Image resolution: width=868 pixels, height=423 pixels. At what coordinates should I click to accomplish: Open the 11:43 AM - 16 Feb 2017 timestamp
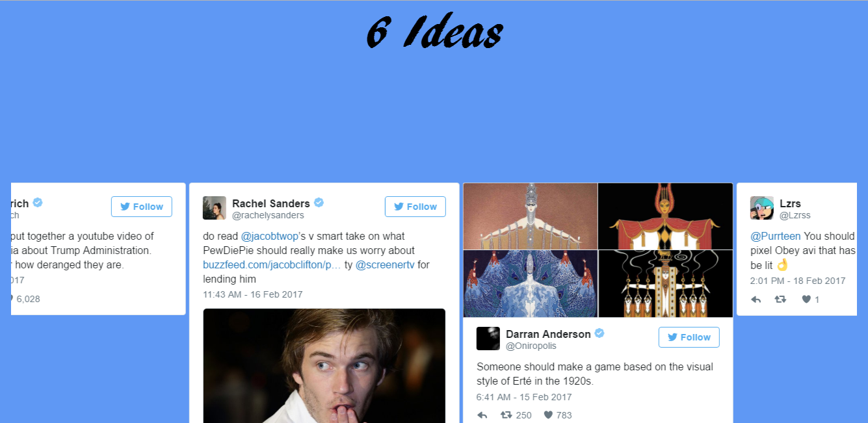(253, 294)
